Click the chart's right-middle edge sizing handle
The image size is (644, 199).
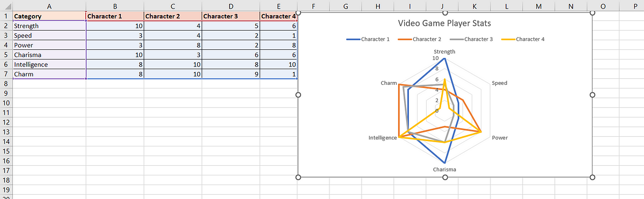[x=592, y=95]
